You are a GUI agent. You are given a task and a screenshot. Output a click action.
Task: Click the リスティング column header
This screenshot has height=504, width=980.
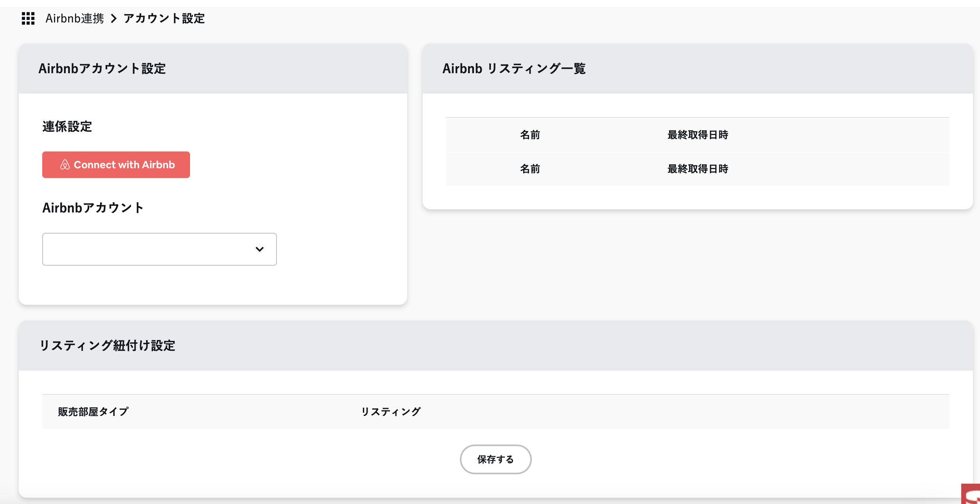pos(391,412)
